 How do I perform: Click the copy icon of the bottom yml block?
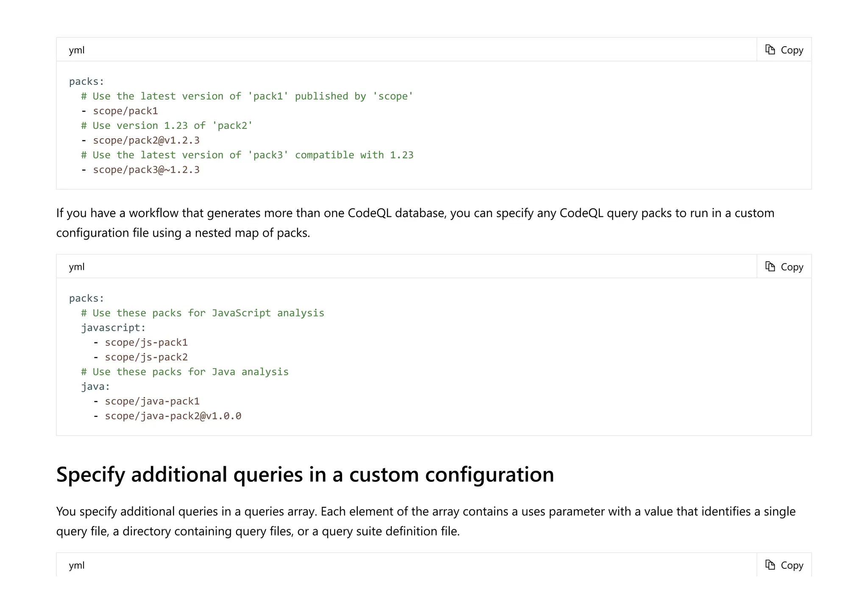(770, 565)
